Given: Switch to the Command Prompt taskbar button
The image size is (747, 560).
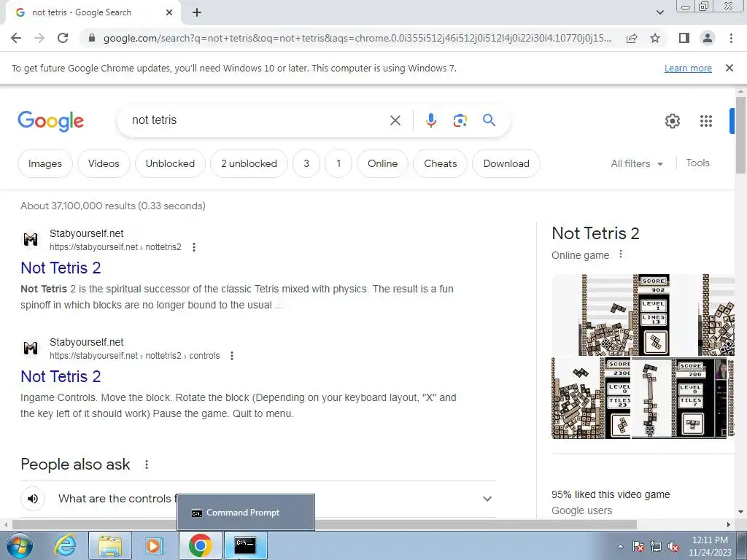Looking at the screenshot, I should click(245, 545).
